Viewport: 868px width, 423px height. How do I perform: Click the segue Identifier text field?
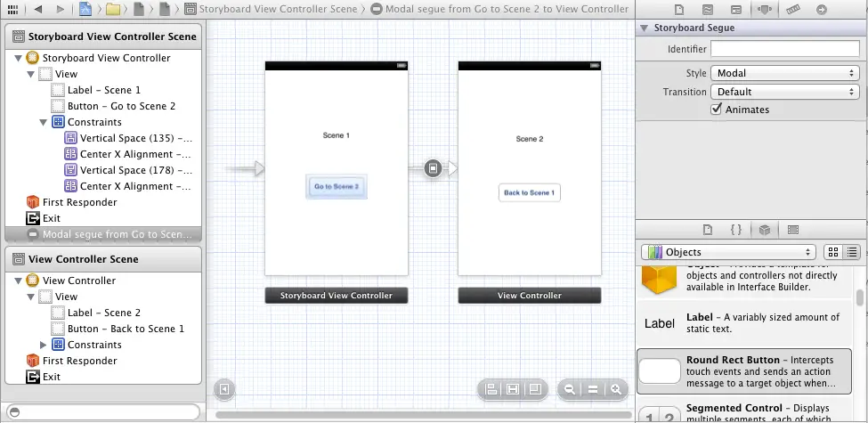click(x=784, y=49)
